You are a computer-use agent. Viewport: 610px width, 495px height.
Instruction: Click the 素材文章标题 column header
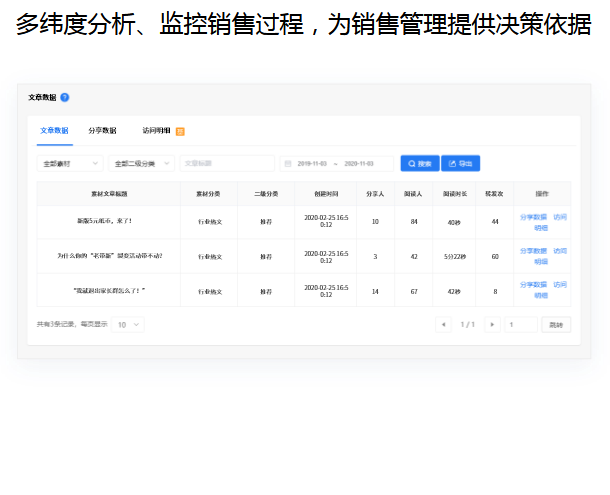coord(109,194)
